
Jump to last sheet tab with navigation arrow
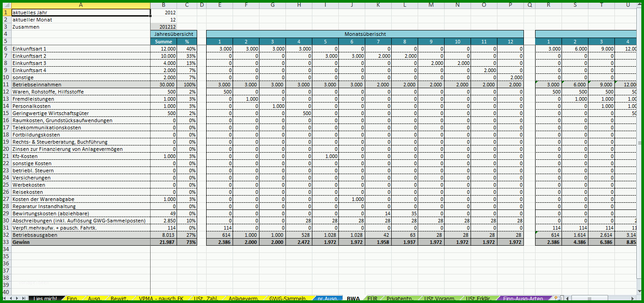(24, 298)
